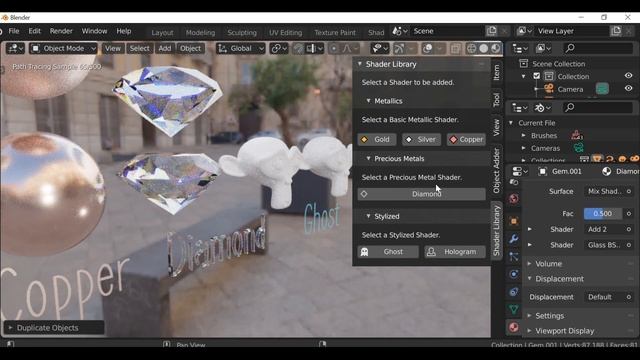This screenshot has height=360, width=640.
Task: Hide Collection with its eye icon
Action: click(629, 76)
